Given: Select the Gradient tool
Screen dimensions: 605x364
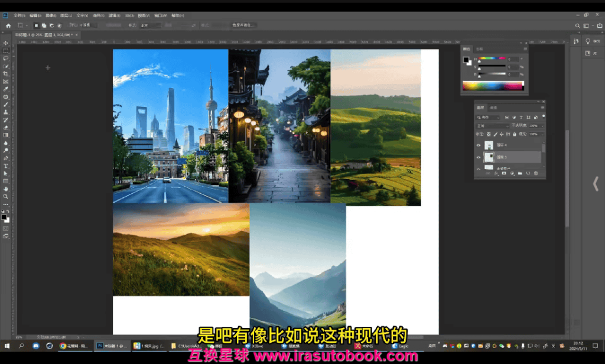Looking at the screenshot, I should (x=6, y=135).
